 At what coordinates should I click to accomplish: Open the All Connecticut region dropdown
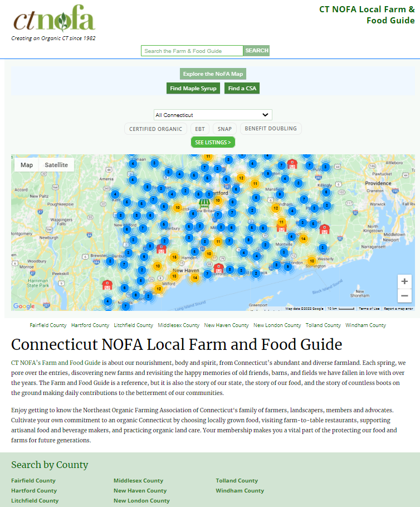pyautogui.click(x=213, y=115)
